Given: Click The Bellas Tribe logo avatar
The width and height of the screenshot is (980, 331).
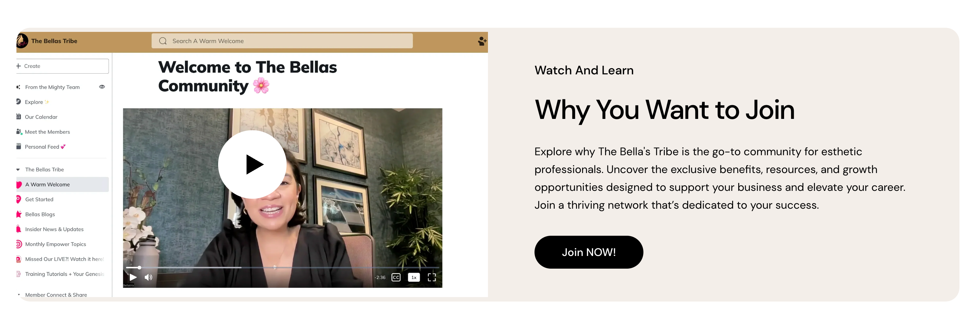Looking at the screenshot, I should pos(22,41).
